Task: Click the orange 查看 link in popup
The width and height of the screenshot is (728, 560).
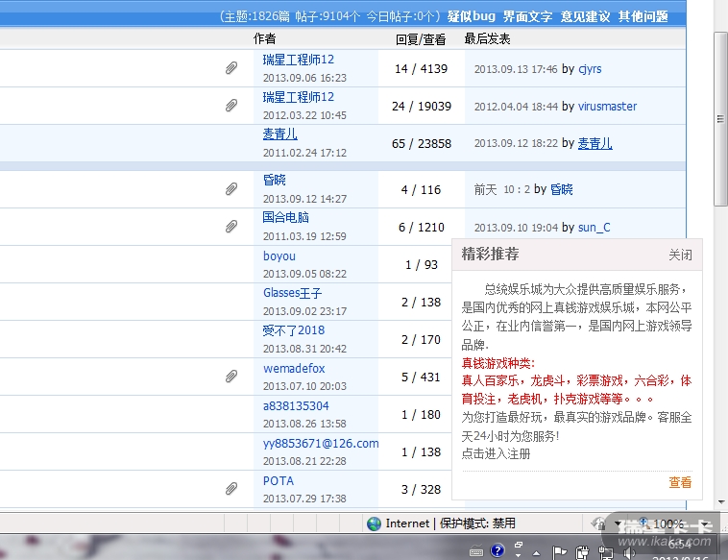Action: click(680, 482)
